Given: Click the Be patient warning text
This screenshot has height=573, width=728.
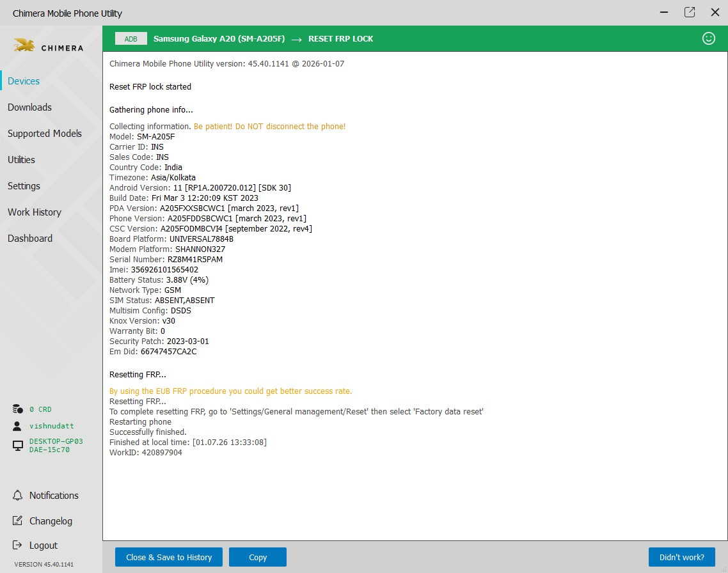Looking at the screenshot, I should point(269,126).
